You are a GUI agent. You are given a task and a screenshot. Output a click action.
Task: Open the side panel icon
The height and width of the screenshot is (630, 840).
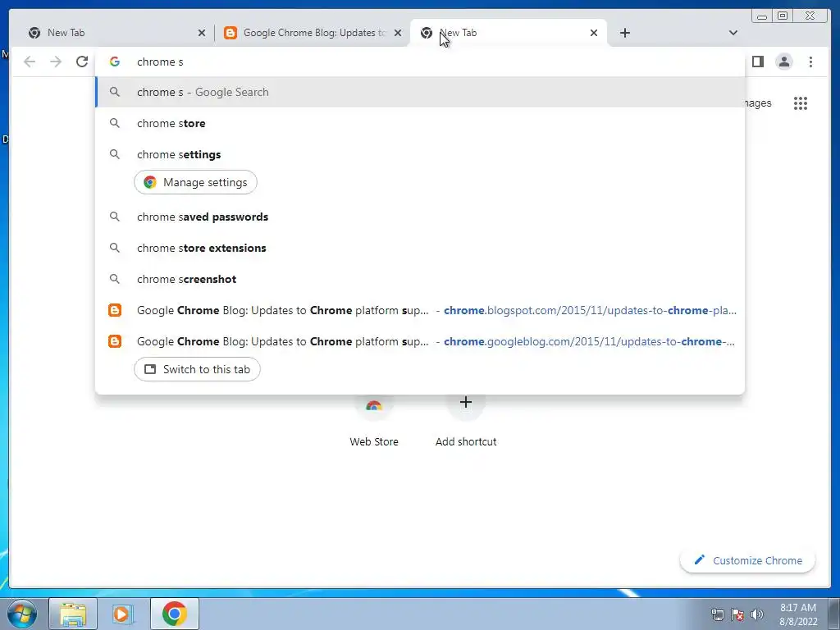tap(757, 62)
